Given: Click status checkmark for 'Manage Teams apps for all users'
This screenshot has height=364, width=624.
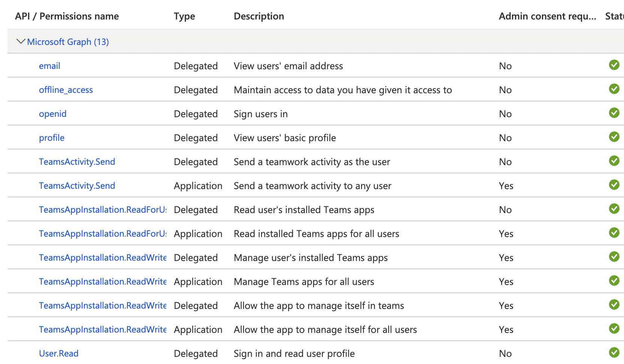Looking at the screenshot, I should (614, 280).
